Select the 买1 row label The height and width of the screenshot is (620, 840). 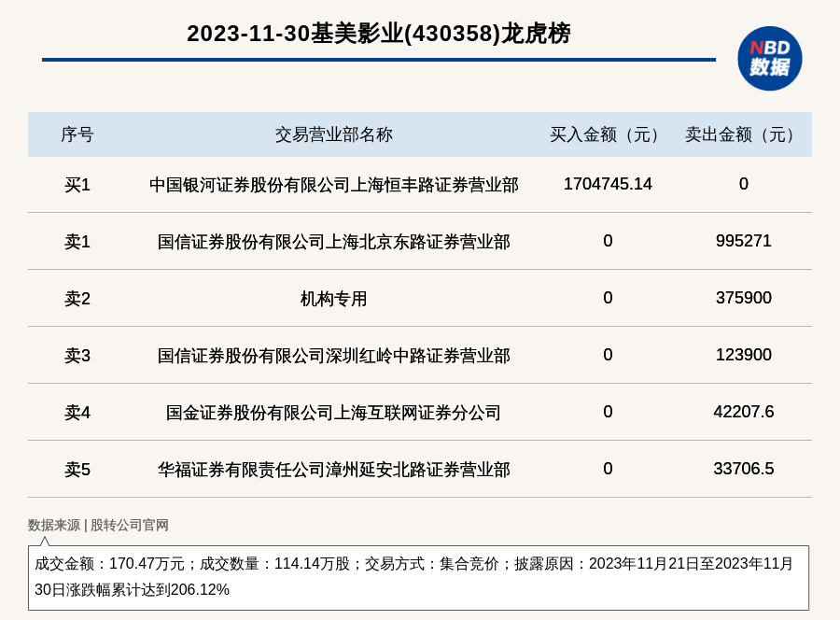[77, 185]
